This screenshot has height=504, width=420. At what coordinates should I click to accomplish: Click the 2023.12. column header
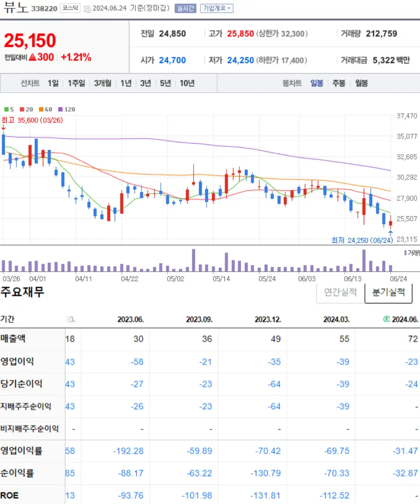point(268,320)
